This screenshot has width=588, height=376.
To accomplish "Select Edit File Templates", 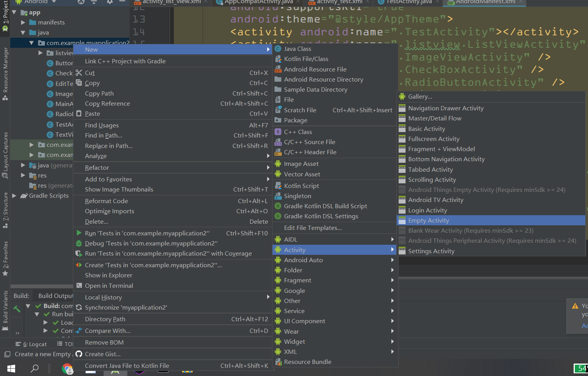I will click(335, 228).
